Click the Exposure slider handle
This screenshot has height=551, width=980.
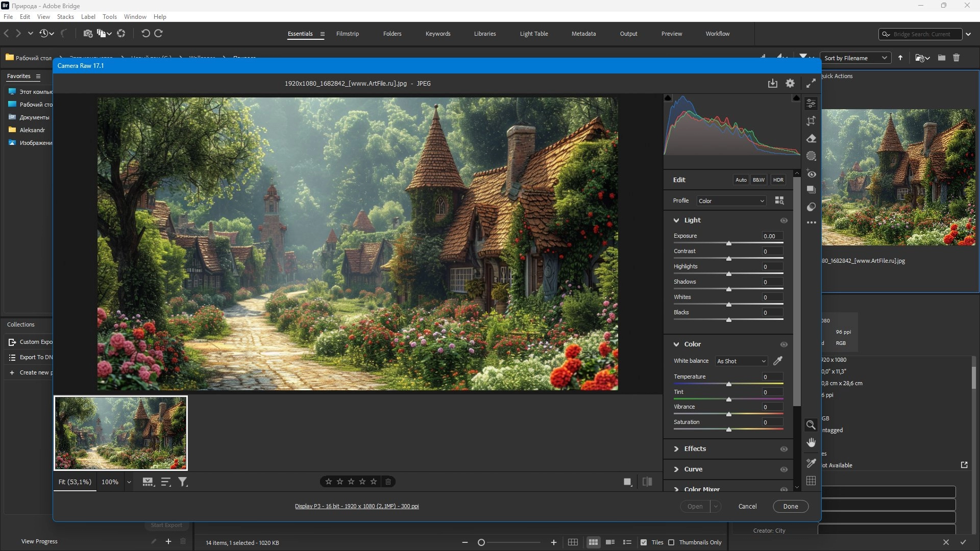coord(729,243)
